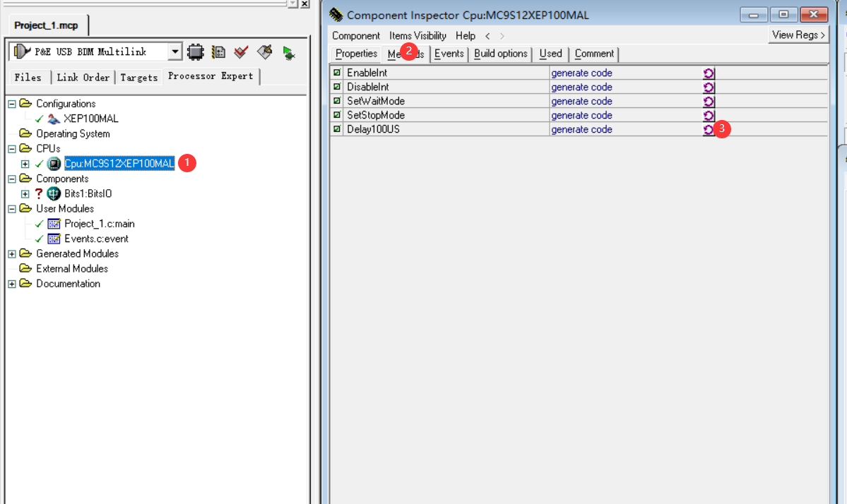This screenshot has height=504, width=847.
Task: Expand the Cpu:MC9S12XEP100MAL node
Action: (x=25, y=164)
